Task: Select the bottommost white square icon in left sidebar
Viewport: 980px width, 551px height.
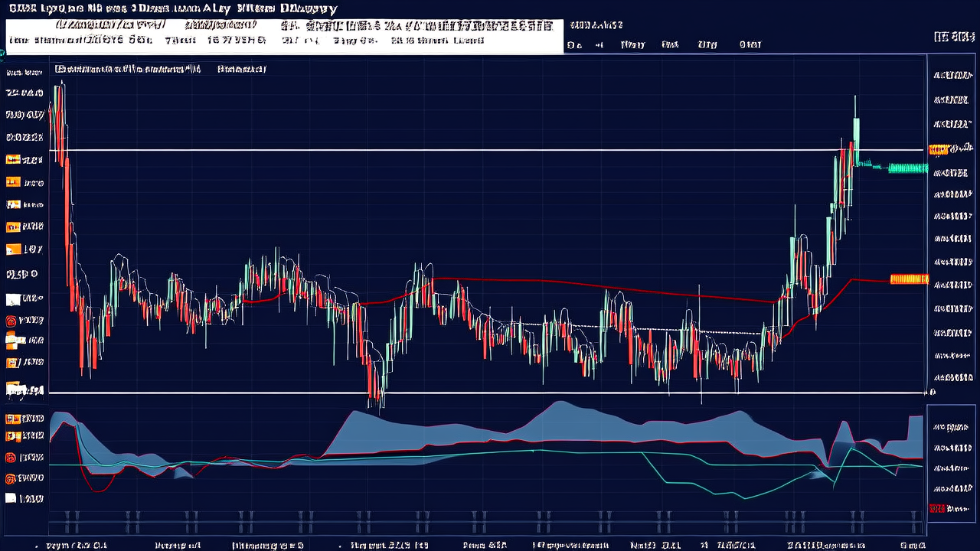Action: pyautogui.click(x=11, y=498)
